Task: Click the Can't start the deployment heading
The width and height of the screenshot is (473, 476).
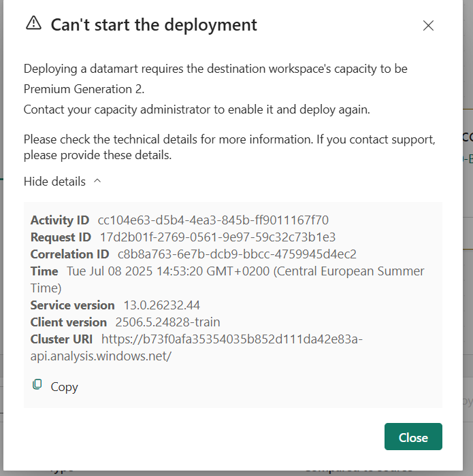Action: pyautogui.click(x=154, y=25)
